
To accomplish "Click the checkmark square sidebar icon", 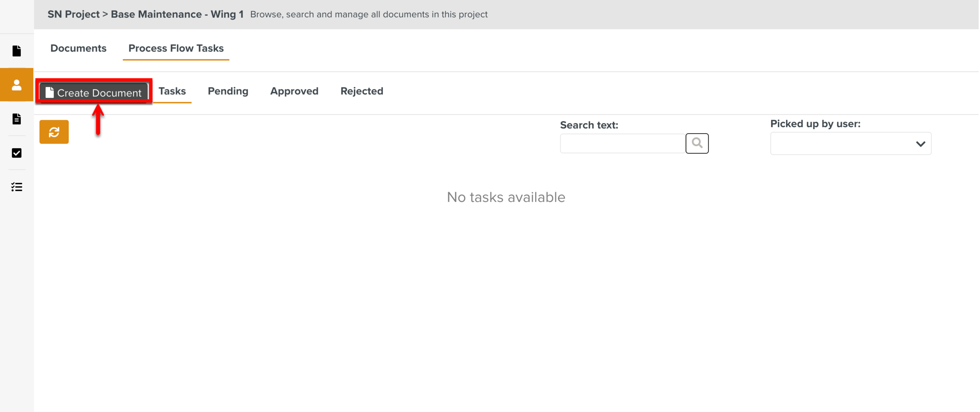I will pyautogui.click(x=16, y=153).
